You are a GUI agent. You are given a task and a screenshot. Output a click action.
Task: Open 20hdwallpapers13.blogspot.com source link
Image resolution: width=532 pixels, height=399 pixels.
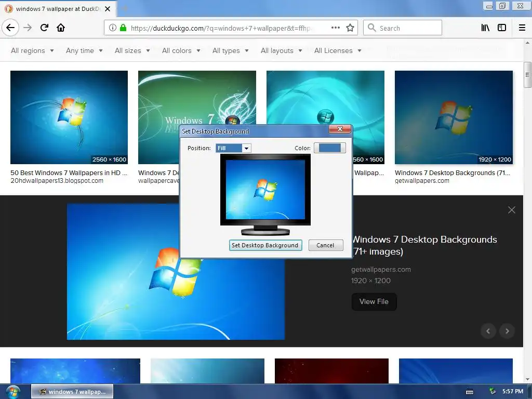click(57, 181)
